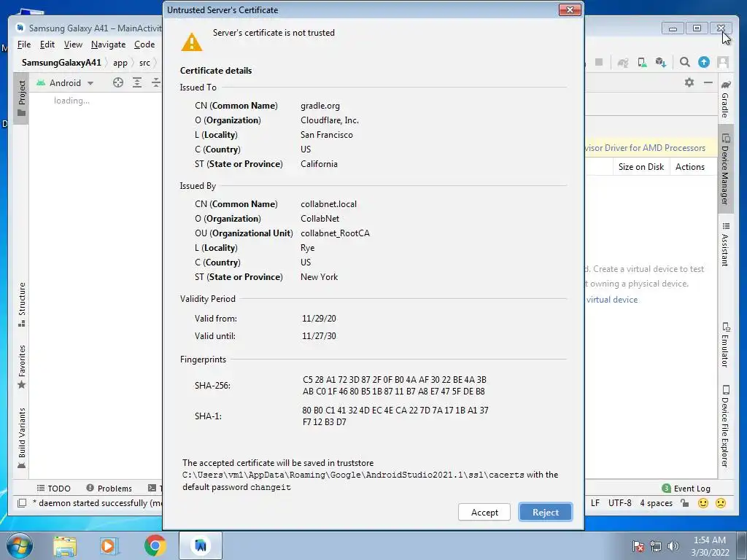Image resolution: width=747 pixels, height=560 pixels.
Task: Click the Windows Start button
Action: coord(19,545)
